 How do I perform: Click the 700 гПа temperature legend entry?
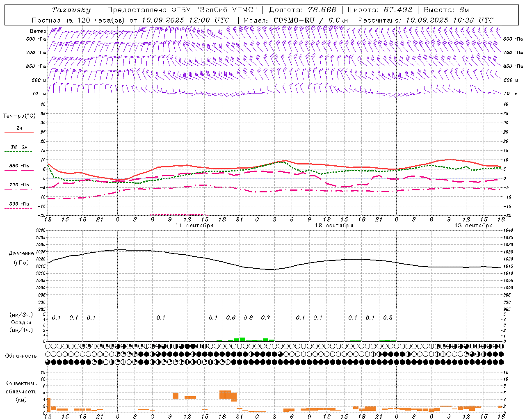pyautogui.click(x=19, y=185)
